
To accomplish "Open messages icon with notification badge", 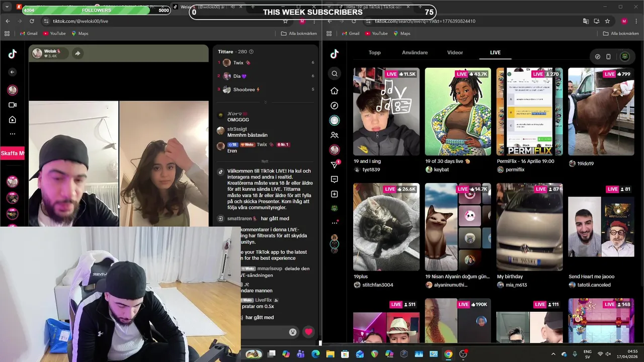I will click(335, 164).
